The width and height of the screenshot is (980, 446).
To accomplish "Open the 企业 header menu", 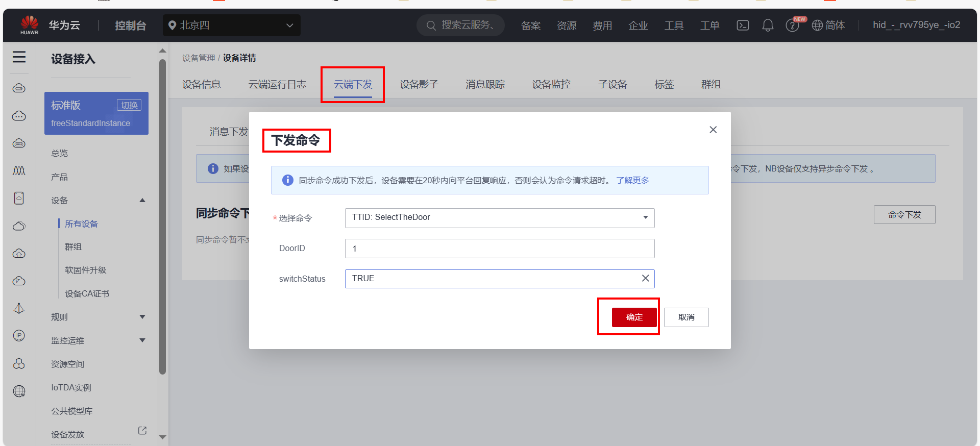I will click(638, 26).
